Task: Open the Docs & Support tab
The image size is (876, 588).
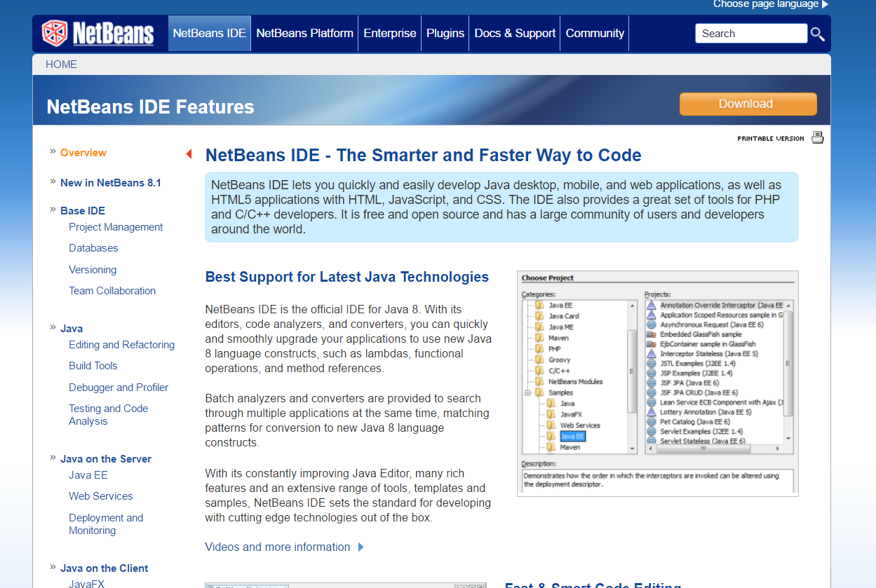Action: [x=515, y=33]
